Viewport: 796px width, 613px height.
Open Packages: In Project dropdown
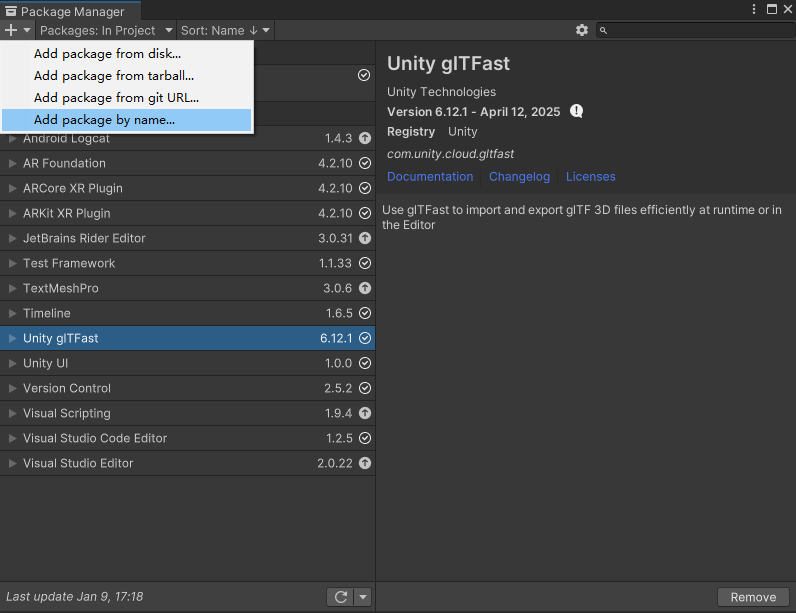coord(106,30)
